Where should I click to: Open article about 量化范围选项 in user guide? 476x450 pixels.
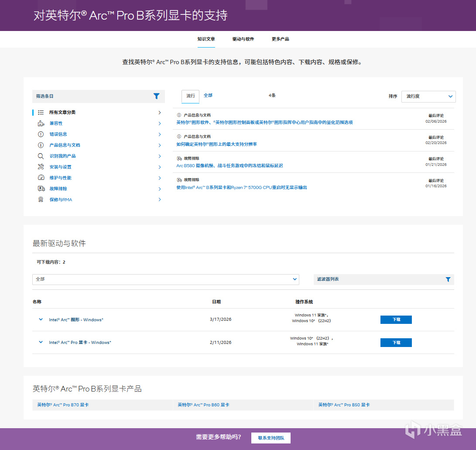coord(264,123)
